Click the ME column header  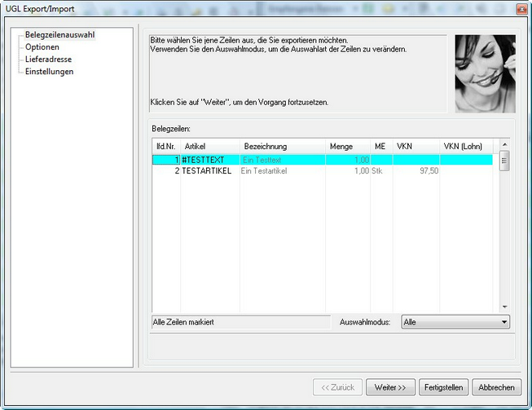pyautogui.click(x=380, y=146)
